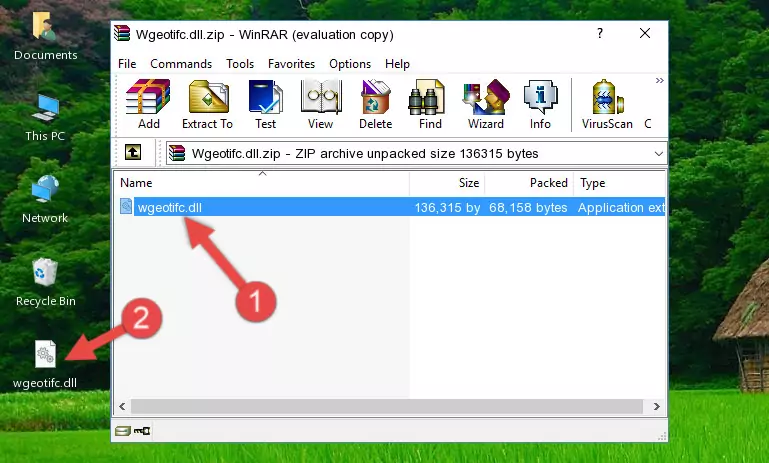The width and height of the screenshot is (769, 463).
Task: Open the View file tool
Action: click(x=321, y=104)
